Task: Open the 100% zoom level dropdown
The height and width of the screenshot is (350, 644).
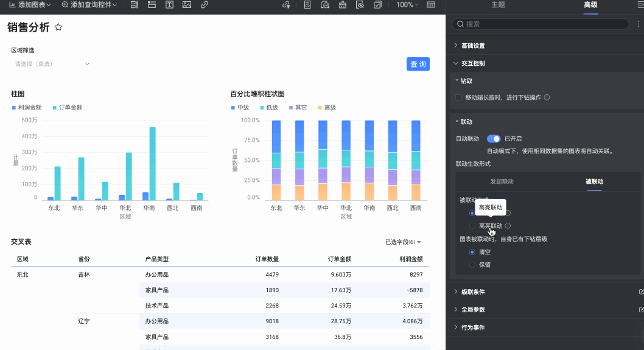Action: coord(407,5)
